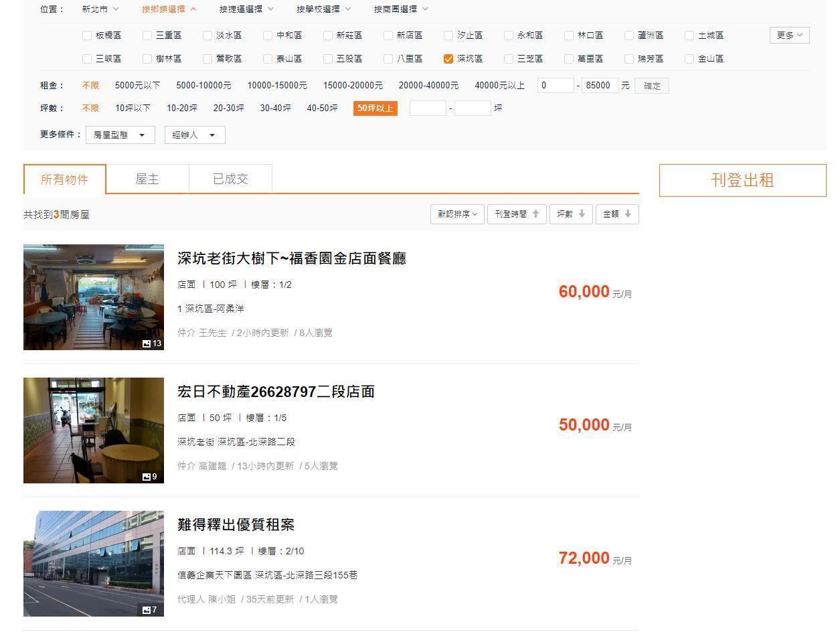
Task: Confirm rent range with 確定 button
Action: (x=652, y=86)
